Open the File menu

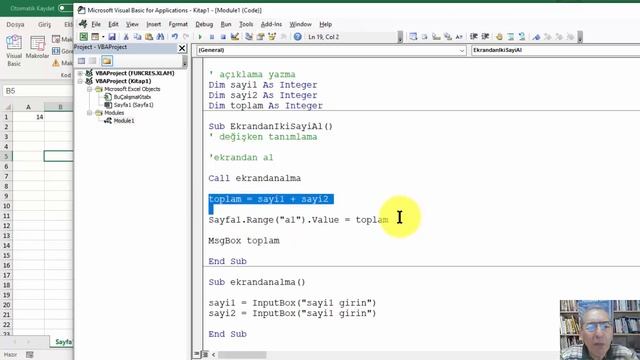96,24
